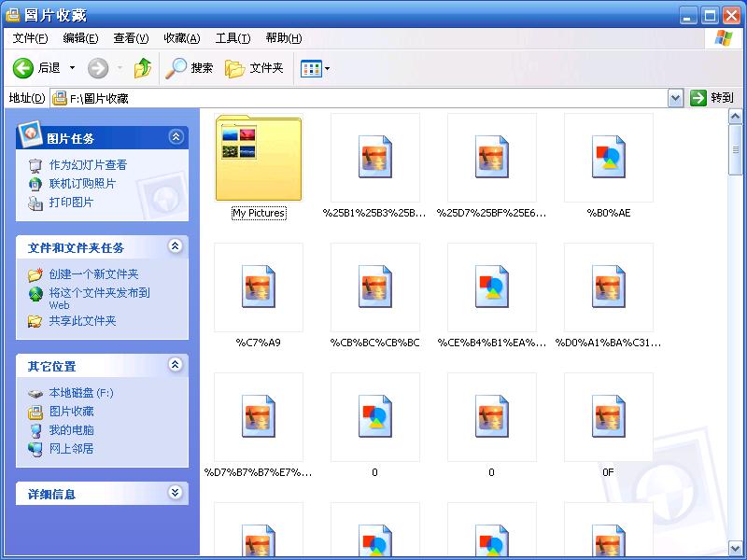Select the file %D7%B7%B7%E7%… icon

tap(259, 417)
